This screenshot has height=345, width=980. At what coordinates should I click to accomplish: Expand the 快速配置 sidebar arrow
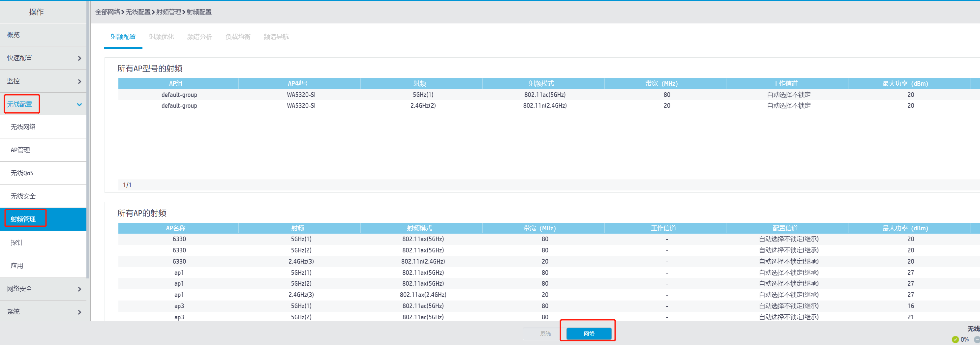tap(79, 58)
